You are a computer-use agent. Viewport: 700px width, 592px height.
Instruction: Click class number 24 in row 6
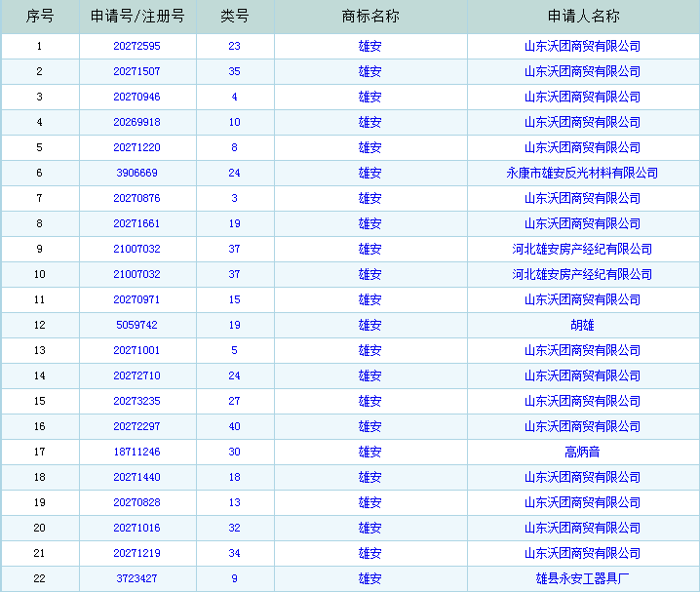click(234, 173)
